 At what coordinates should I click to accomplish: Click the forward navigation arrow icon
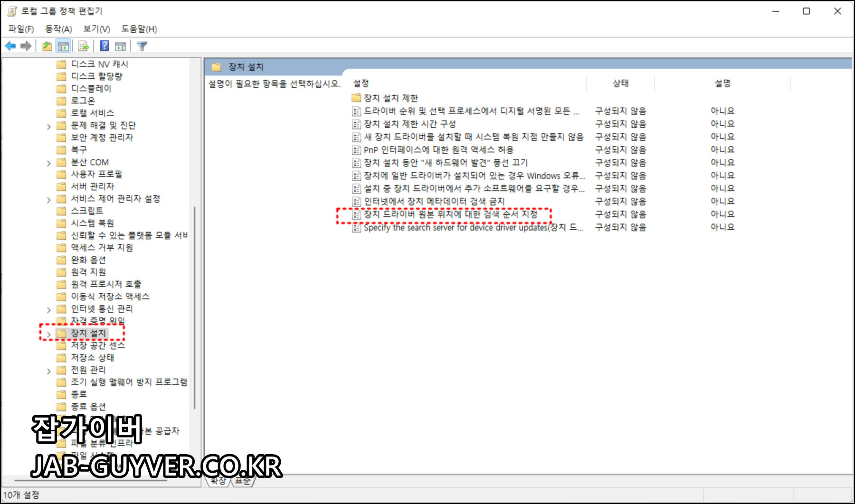[x=26, y=46]
